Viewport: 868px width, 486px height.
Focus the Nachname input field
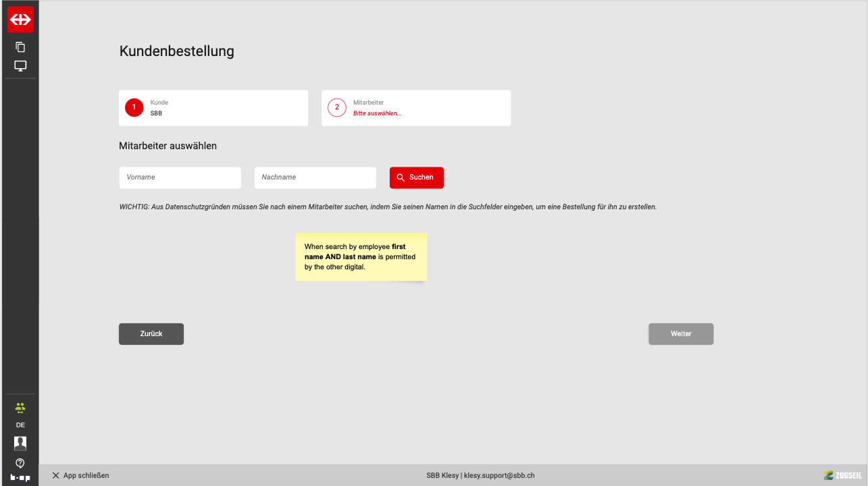point(315,178)
